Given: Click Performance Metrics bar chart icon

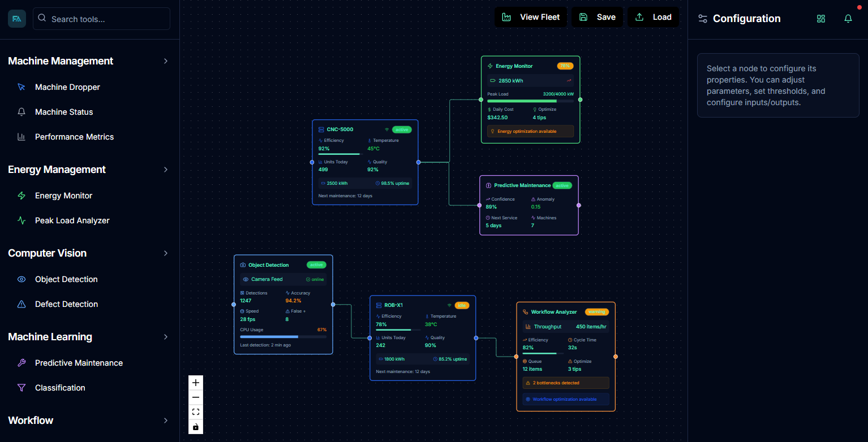Looking at the screenshot, I should 22,137.
